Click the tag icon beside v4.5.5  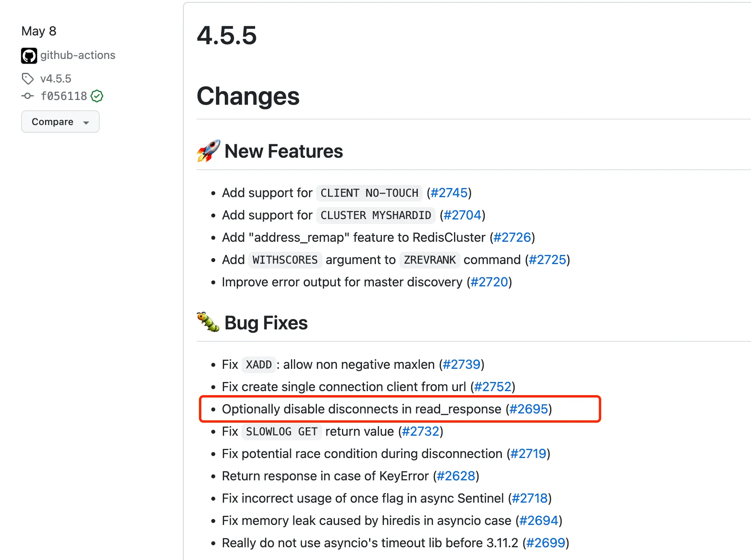tap(28, 79)
